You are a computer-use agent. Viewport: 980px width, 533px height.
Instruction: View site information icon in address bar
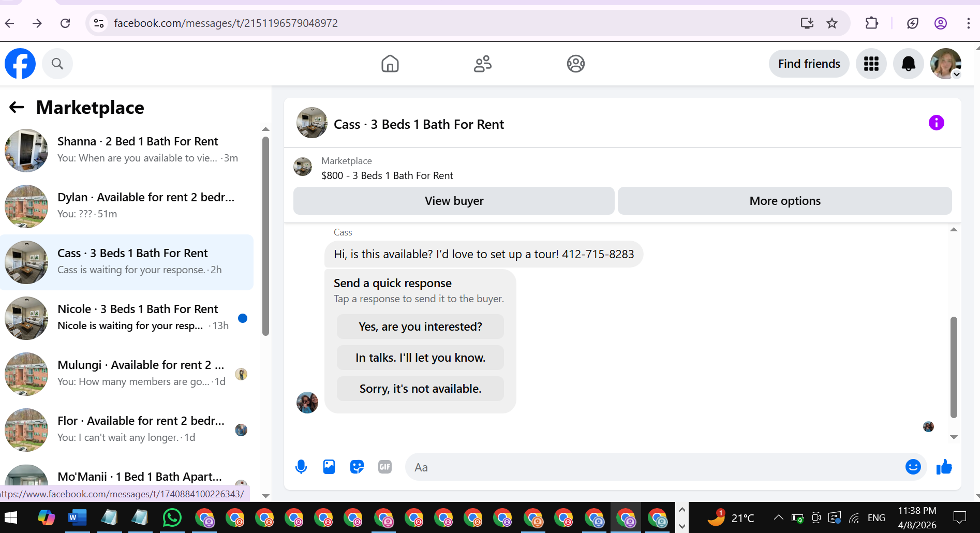[x=99, y=23]
